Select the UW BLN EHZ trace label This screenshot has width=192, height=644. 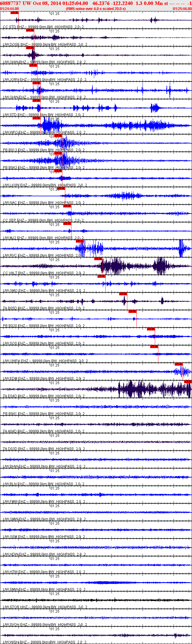click(44, 484)
